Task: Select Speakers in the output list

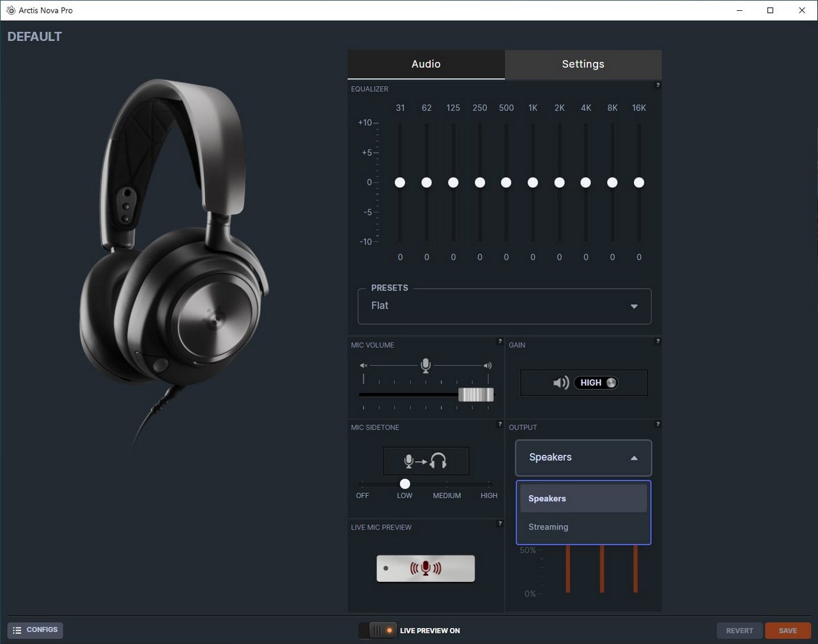Action: coord(583,498)
